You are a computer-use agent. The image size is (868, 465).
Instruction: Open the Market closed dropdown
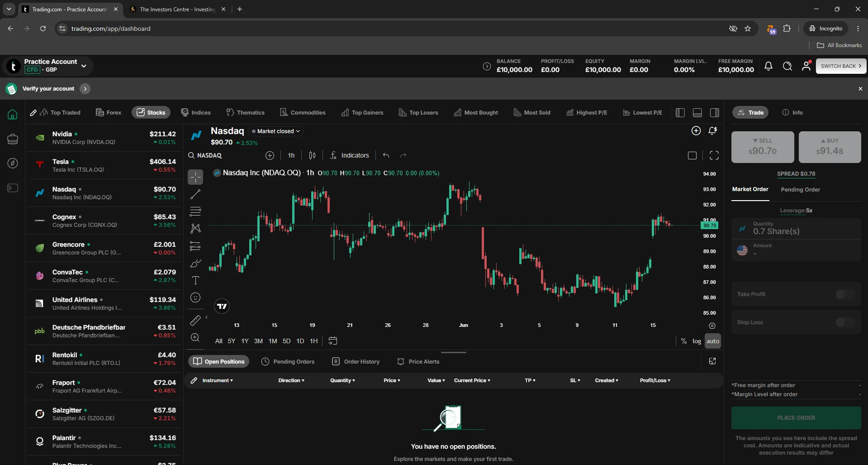[x=276, y=131]
